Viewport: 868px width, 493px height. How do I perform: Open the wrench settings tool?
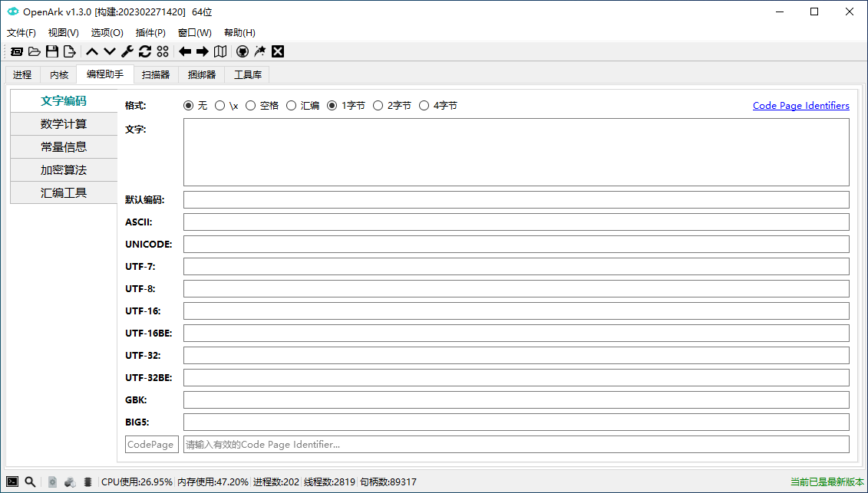pyautogui.click(x=127, y=51)
